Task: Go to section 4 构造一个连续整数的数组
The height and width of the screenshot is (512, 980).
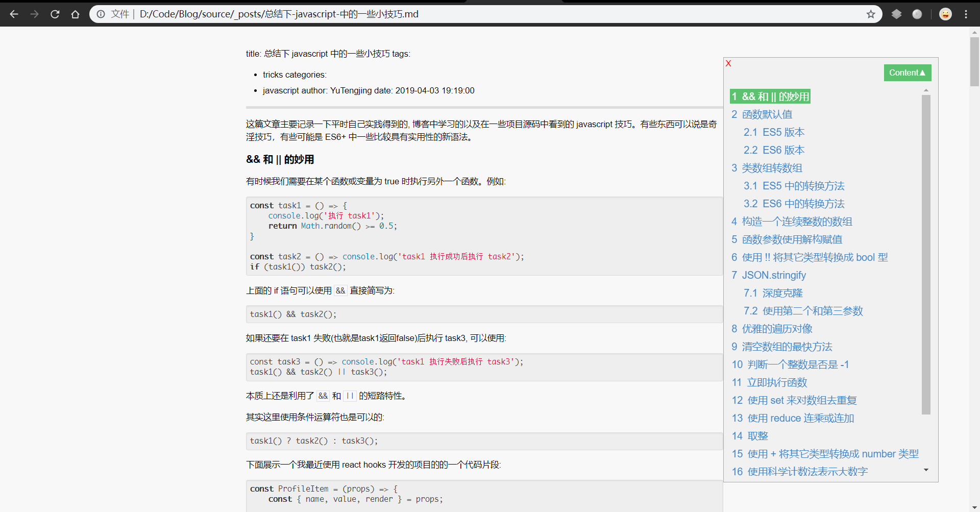Action: [x=792, y=222]
